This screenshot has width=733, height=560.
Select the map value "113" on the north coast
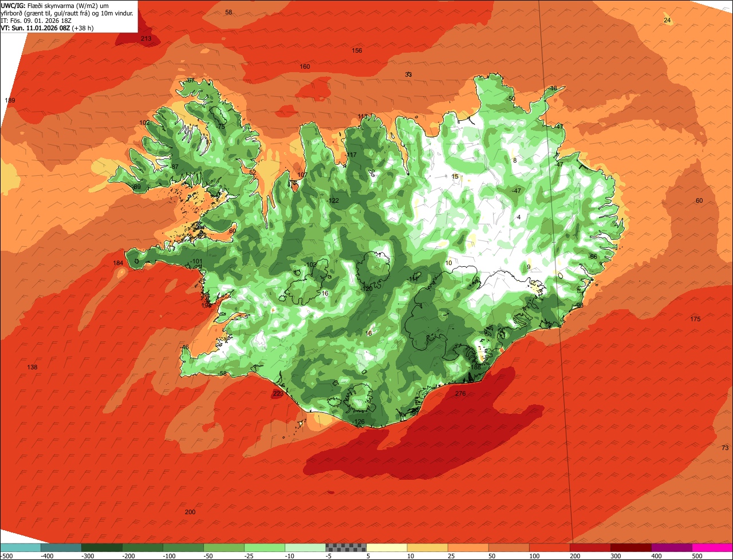pos(362,116)
